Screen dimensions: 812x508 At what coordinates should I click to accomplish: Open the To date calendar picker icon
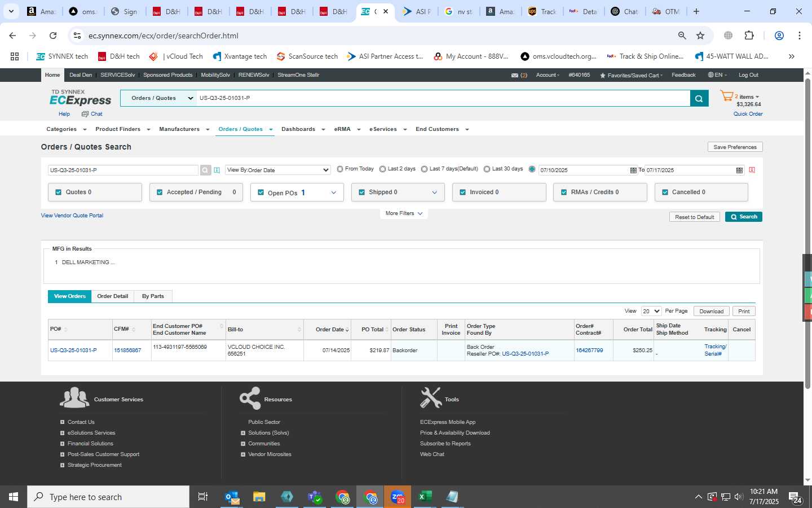tap(739, 170)
